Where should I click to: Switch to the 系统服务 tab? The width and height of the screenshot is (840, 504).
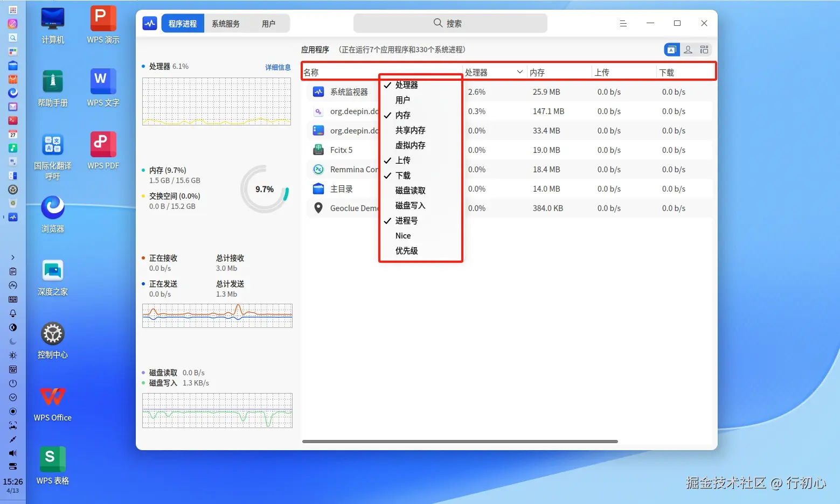click(226, 24)
